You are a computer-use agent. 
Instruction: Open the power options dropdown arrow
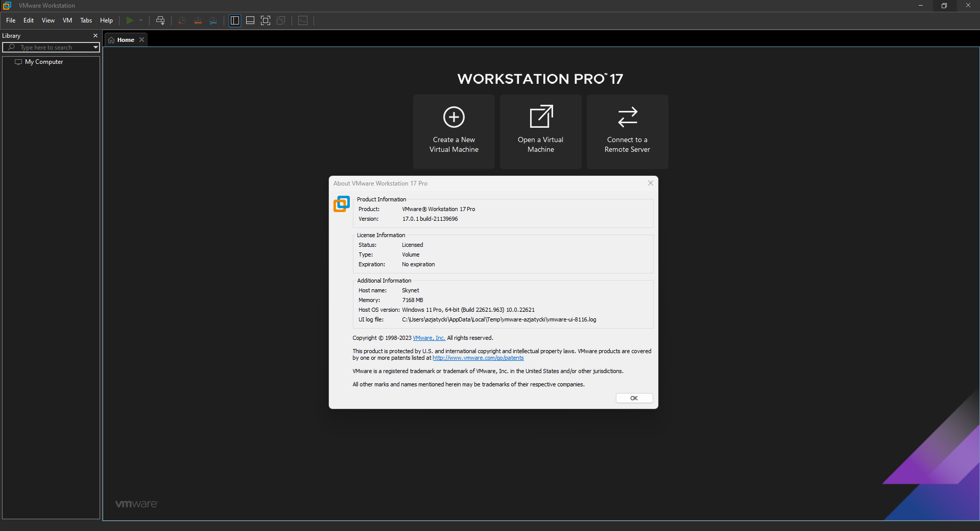[x=141, y=20]
